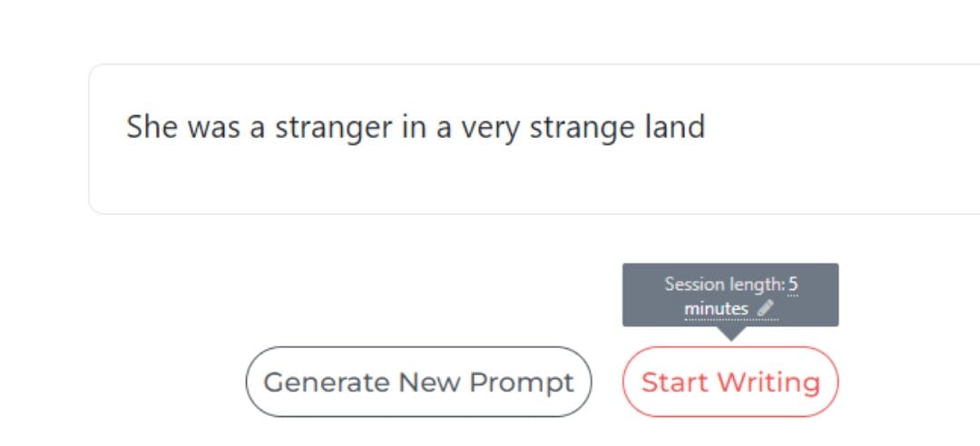Image resolution: width=980 pixels, height=446 pixels.
Task: Edit session length using the pencil icon
Action: [x=765, y=308]
